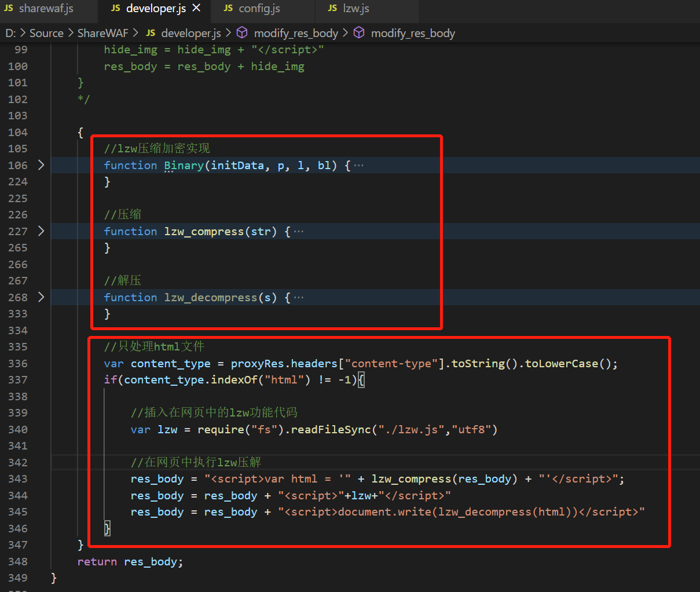Click the //lzw压缩加密实现 comment
Screen dimensions: 700x592
157,148
